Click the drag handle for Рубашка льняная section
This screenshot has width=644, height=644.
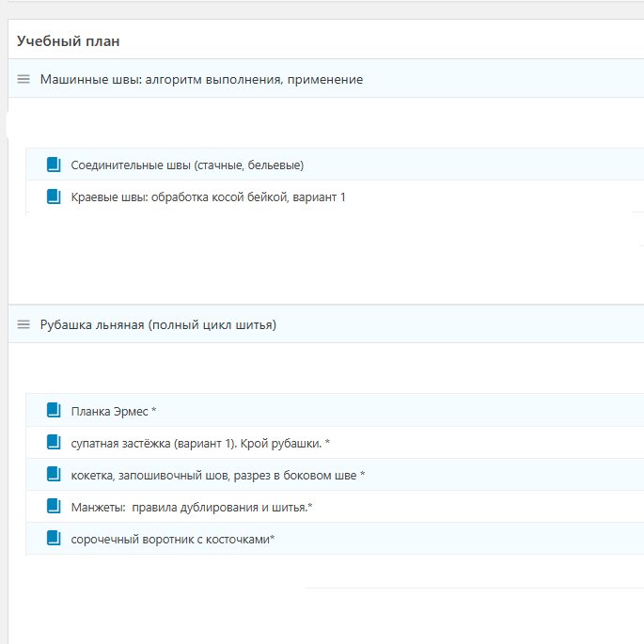click(x=24, y=324)
